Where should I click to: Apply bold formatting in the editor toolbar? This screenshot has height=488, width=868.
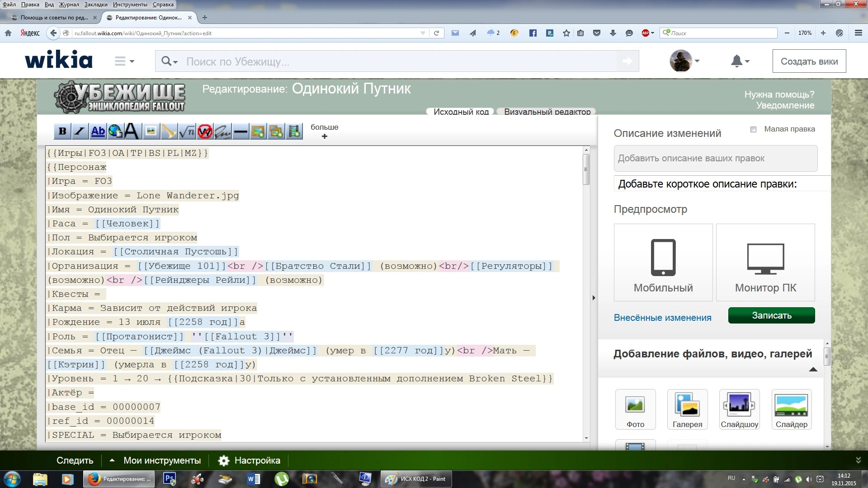coord(62,131)
